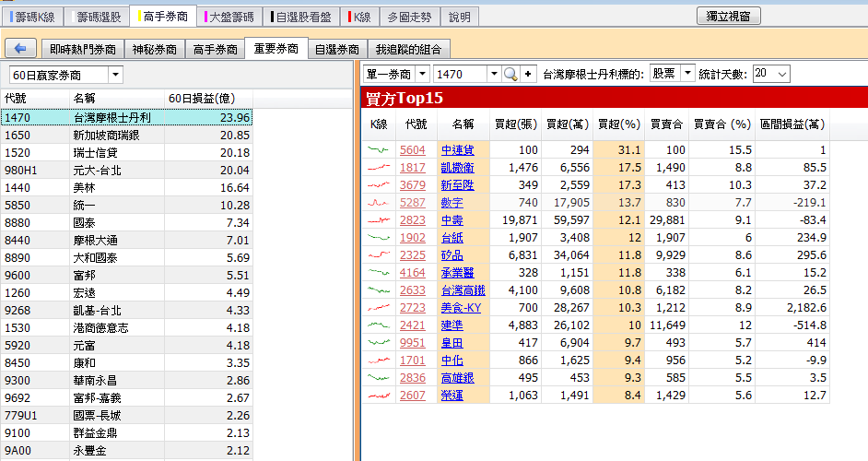
Task: Select broker row 大和國泰
Action: click(x=126, y=257)
